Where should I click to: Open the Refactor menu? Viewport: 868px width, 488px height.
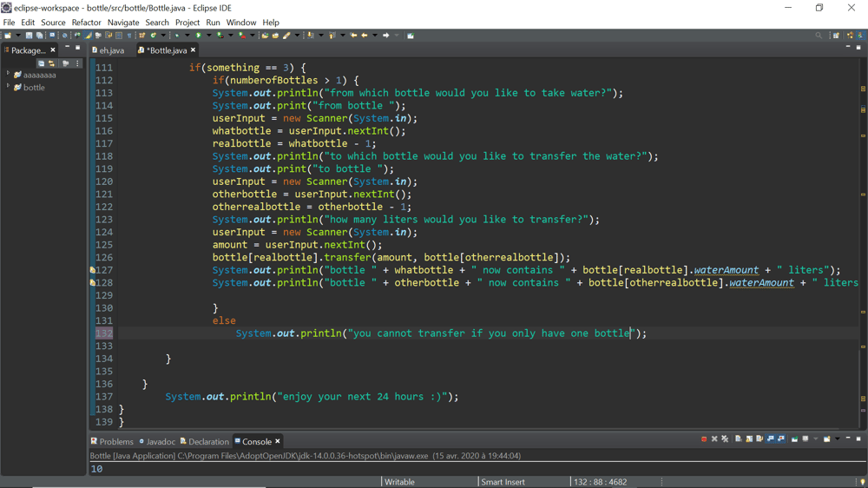[86, 23]
